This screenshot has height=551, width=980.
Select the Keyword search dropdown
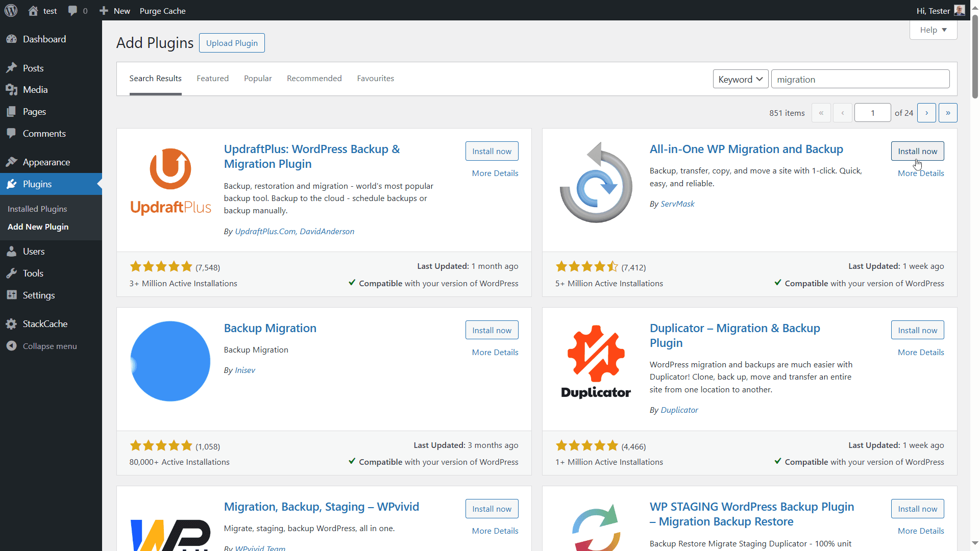740,79
